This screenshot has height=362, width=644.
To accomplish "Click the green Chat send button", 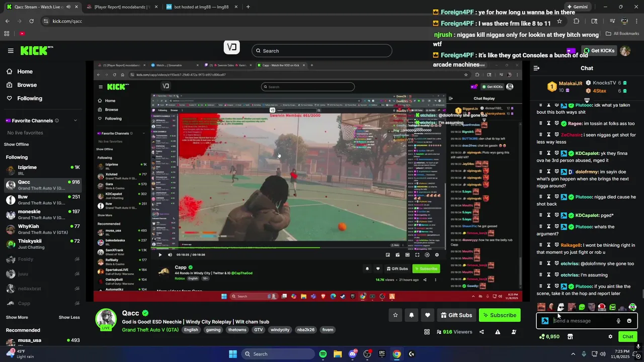I will click(x=628, y=336).
